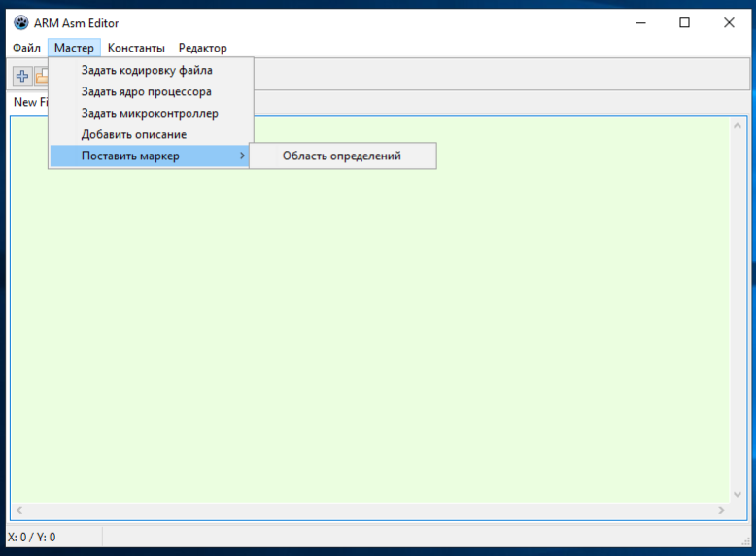Open the Файл menu

(x=26, y=48)
